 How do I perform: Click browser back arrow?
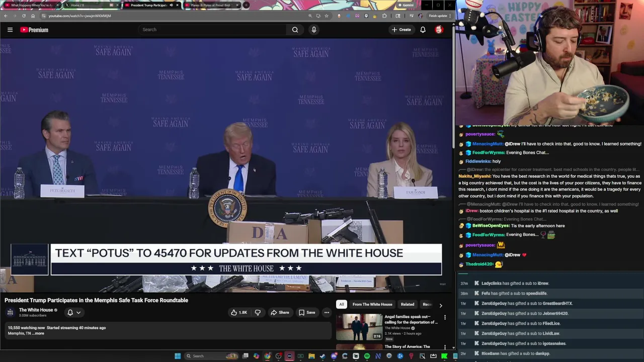tap(6, 16)
